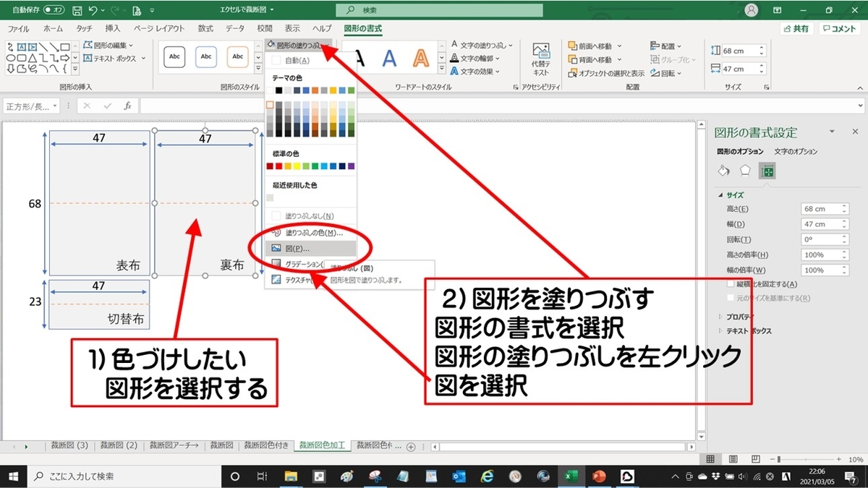Switch to Page Layout view in status bar

(x=733, y=459)
